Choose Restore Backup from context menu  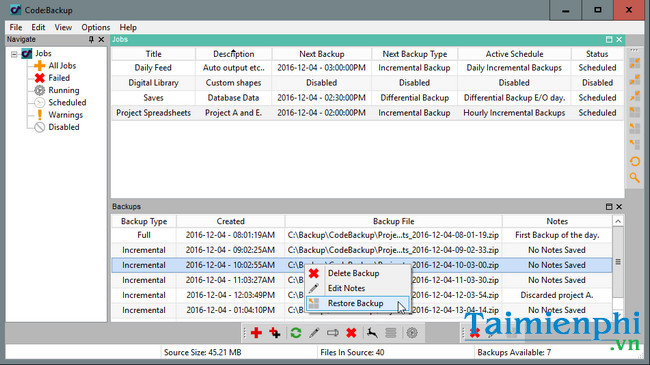click(x=358, y=303)
